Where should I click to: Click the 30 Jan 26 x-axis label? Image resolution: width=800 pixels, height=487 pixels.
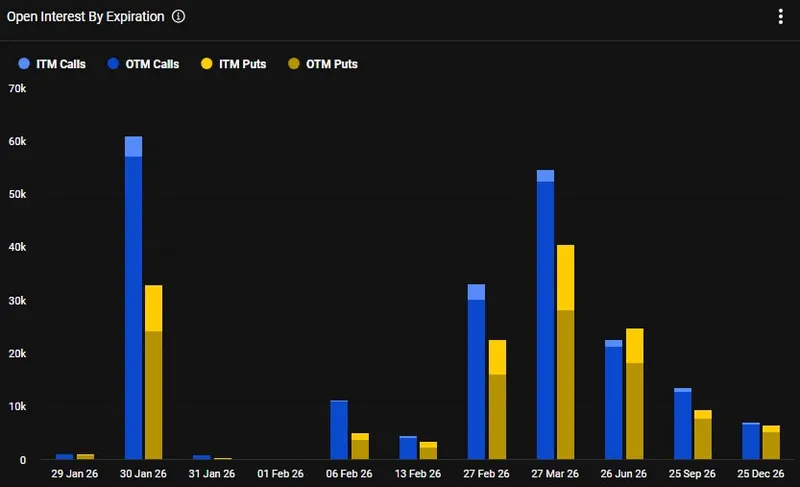click(x=143, y=474)
